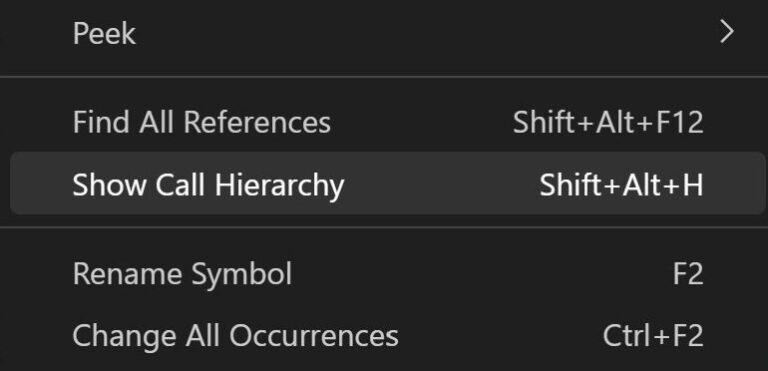
Task: Click the word "Symbol" in the rename entry
Action: click(x=241, y=275)
